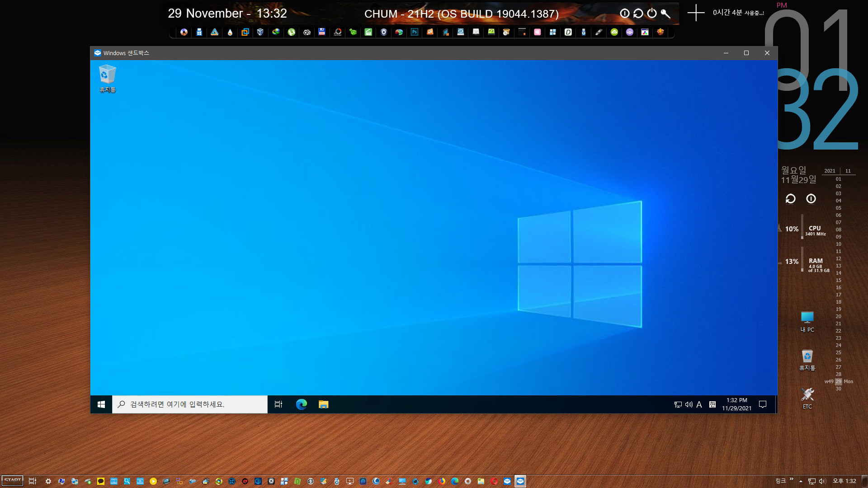Minimize the Windows Sandbox window
Image resolution: width=868 pixels, height=488 pixels.
(726, 53)
